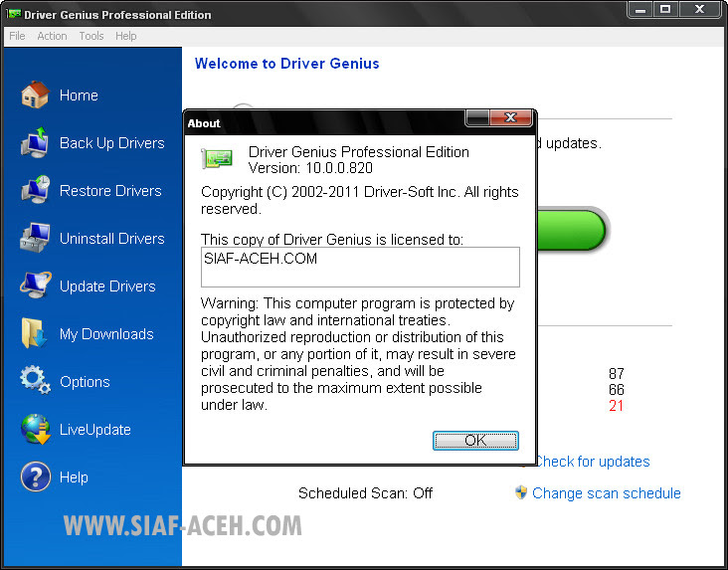Minimize the Driver Genius main window

click(x=640, y=9)
